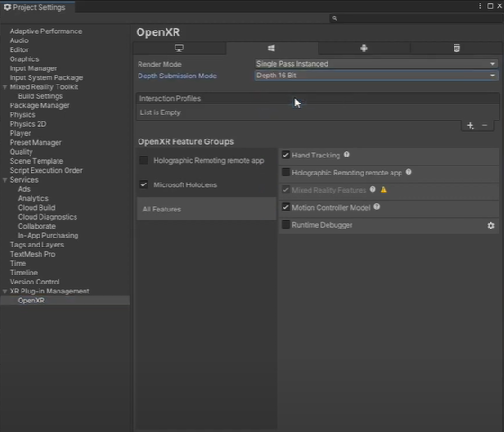This screenshot has width=504, height=432.
Task: Open Collaborate settings
Action: click(x=37, y=226)
